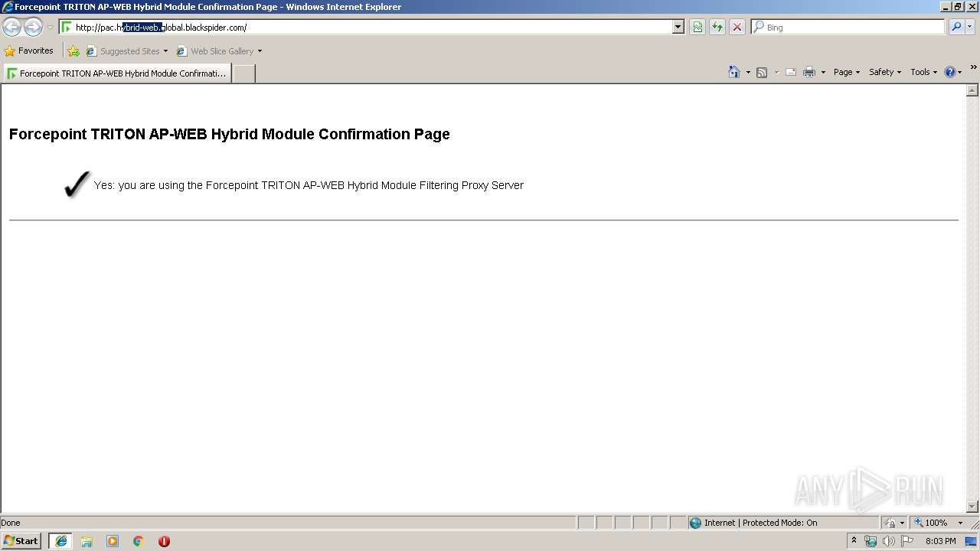980x551 pixels.
Task: Click command bar overflow chevron
Action: point(973,67)
